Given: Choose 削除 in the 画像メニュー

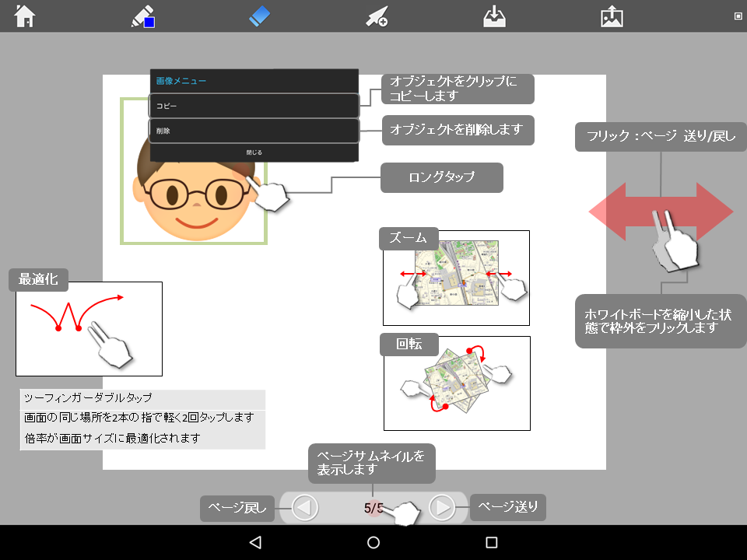Looking at the screenshot, I should pos(254,131).
